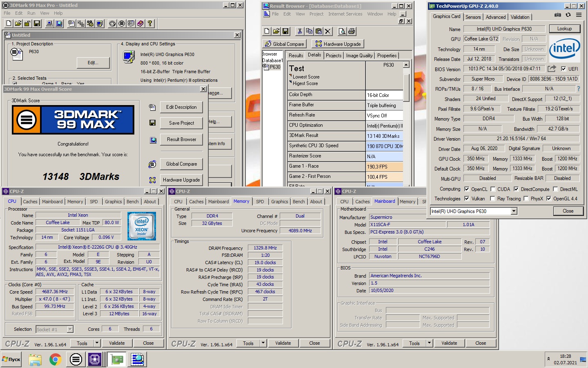
Task: Click the Intel logo in GPU-Z
Action: 565,48
